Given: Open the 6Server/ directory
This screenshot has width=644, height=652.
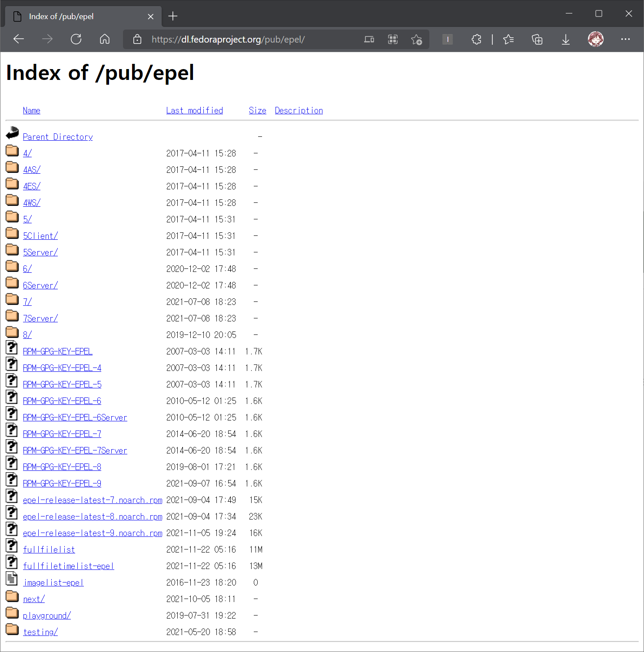Looking at the screenshot, I should click(40, 285).
